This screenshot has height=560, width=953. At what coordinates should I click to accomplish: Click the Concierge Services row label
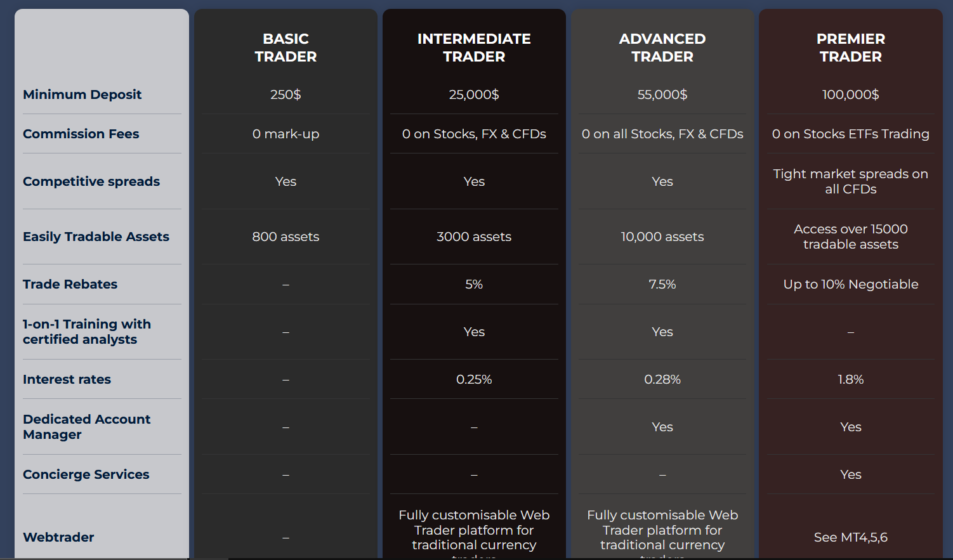(86, 474)
